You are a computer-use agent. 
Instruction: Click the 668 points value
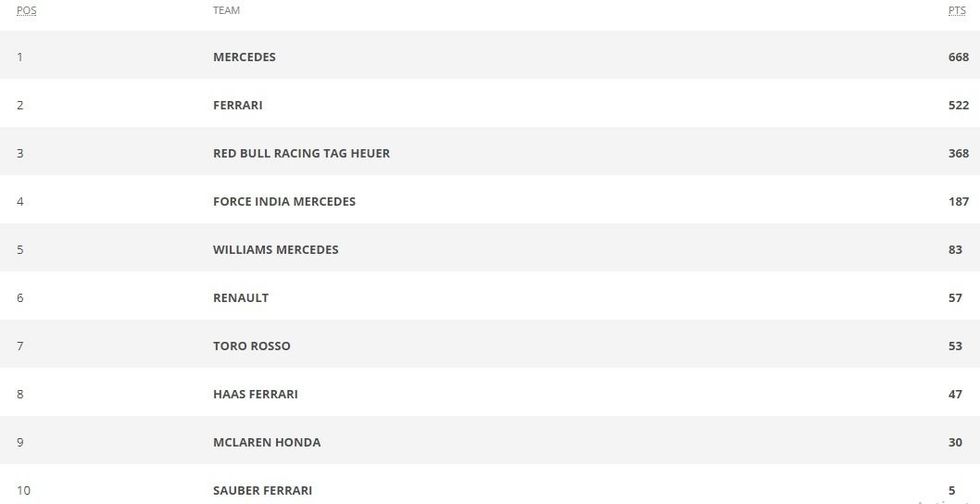[958, 57]
